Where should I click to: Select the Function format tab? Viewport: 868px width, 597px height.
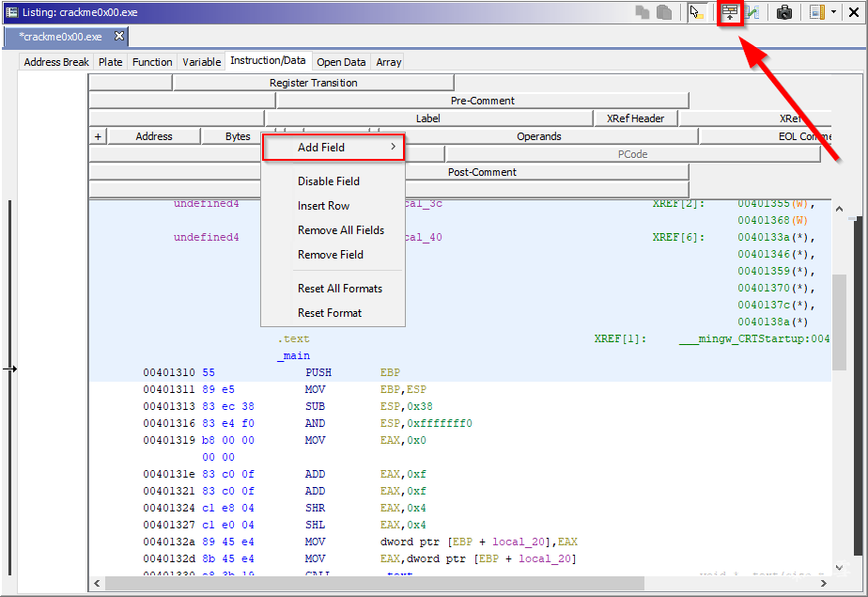pyautogui.click(x=152, y=62)
